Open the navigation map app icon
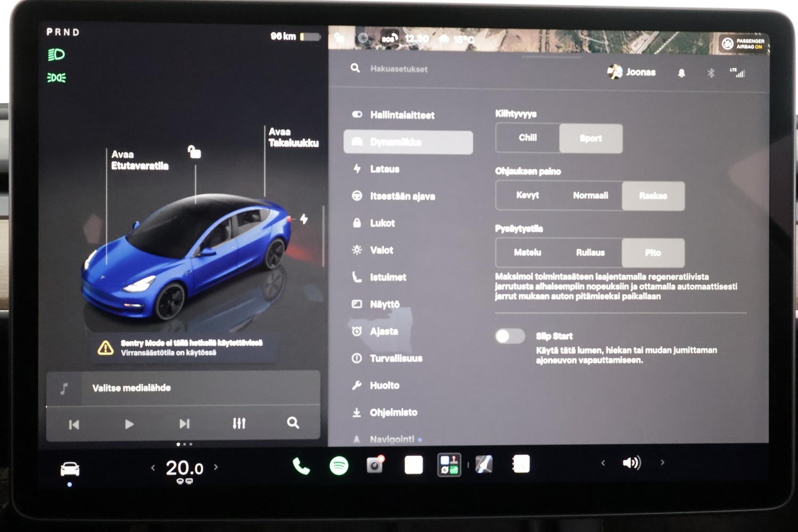This screenshot has width=798, height=532. pyautogui.click(x=484, y=464)
